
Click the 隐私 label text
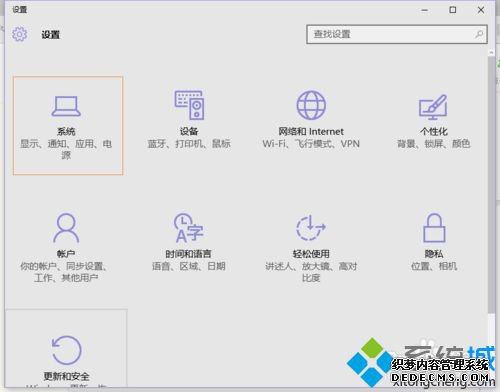(x=434, y=254)
